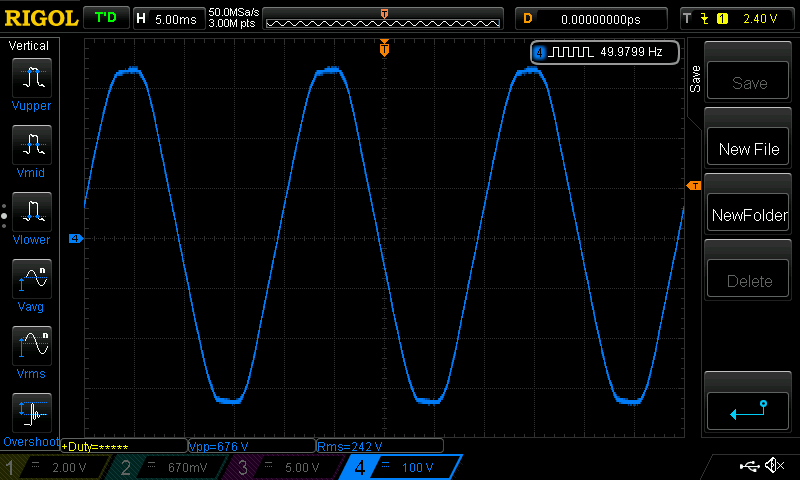Pick the Overshoot measurement icon

(x=33, y=412)
